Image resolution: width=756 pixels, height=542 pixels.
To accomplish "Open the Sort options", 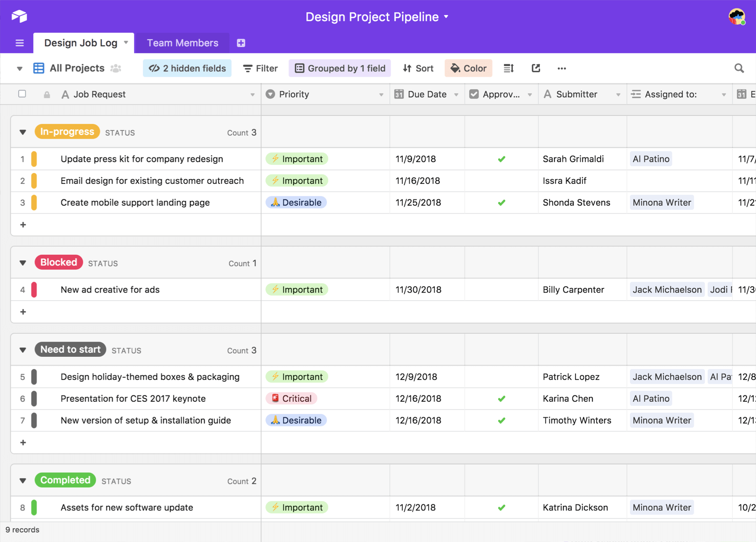I will click(418, 68).
